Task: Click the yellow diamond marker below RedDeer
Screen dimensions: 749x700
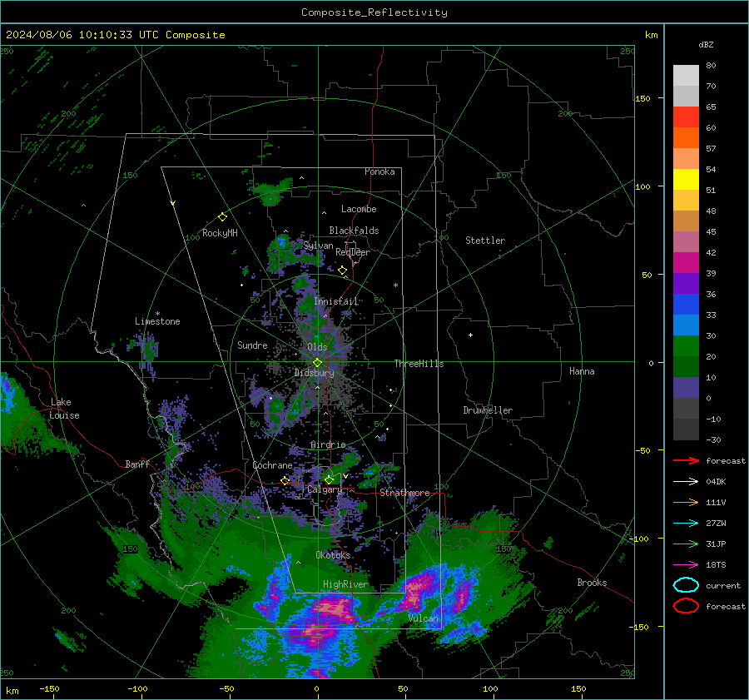Action: click(x=343, y=271)
